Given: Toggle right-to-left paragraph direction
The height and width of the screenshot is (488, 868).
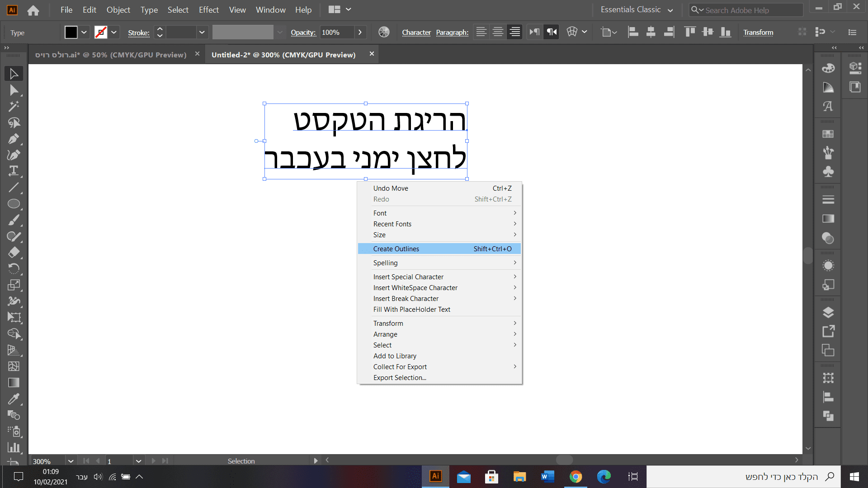Looking at the screenshot, I should [x=552, y=32].
